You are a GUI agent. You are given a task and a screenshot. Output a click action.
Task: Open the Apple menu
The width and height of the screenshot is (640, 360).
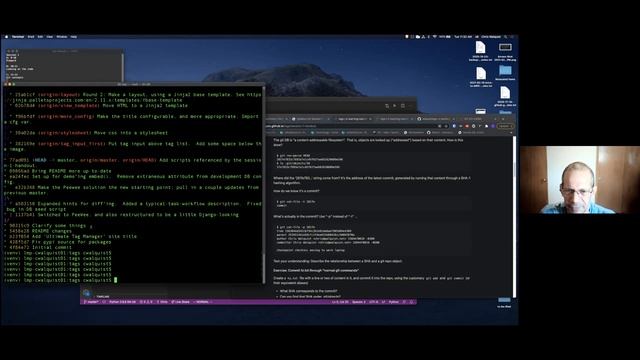pyautogui.click(x=6, y=37)
